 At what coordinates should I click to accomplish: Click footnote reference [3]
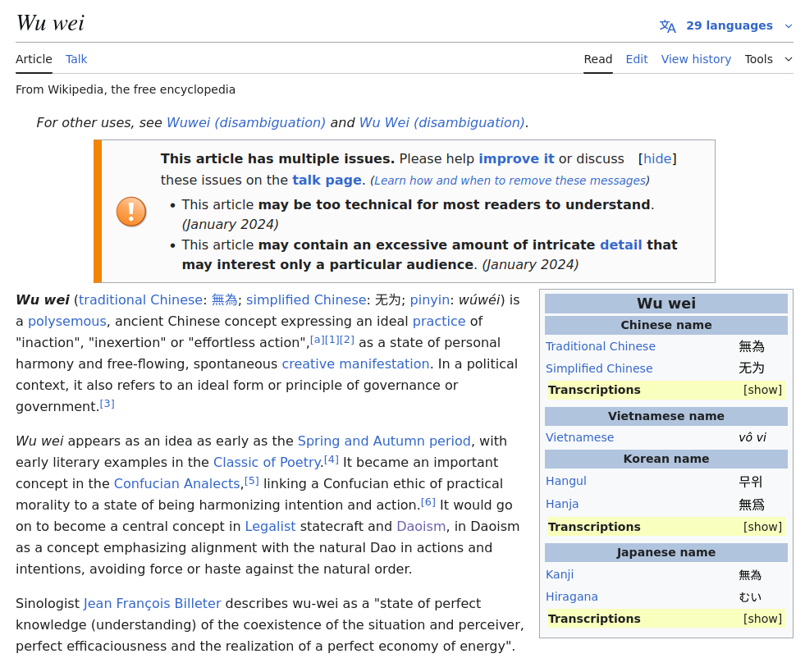tap(107, 404)
